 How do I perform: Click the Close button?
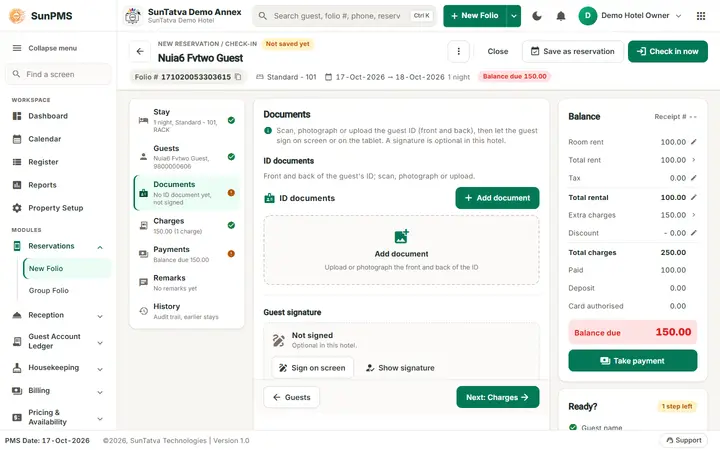click(x=498, y=51)
